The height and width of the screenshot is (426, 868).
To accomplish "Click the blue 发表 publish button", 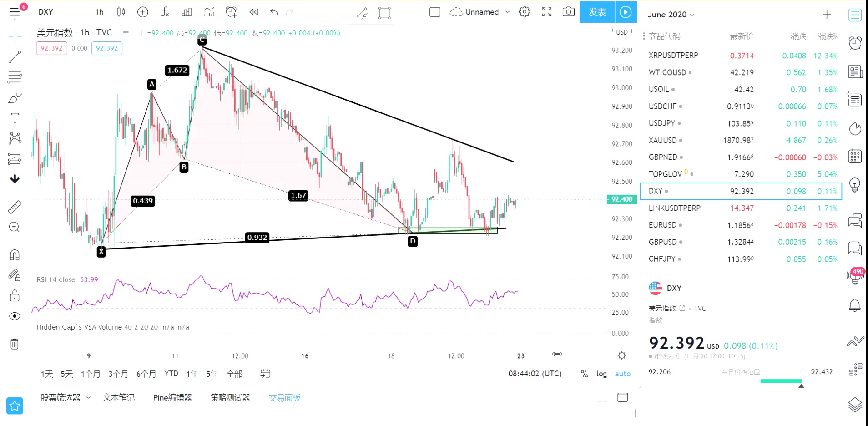I will pos(597,12).
